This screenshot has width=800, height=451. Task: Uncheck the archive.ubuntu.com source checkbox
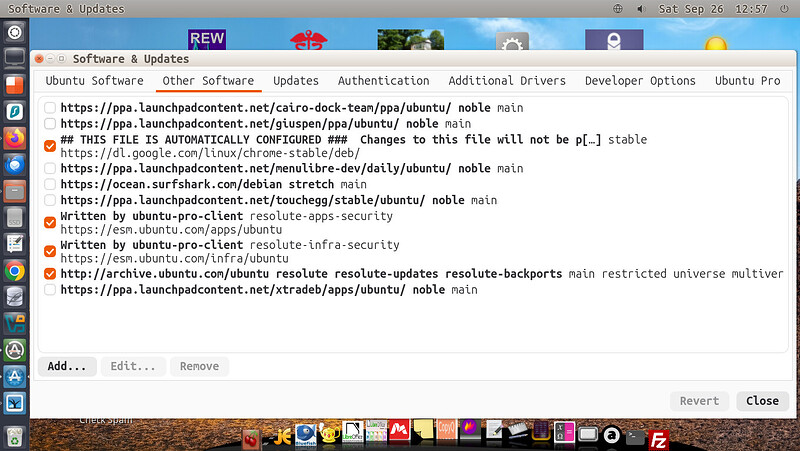point(49,273)
